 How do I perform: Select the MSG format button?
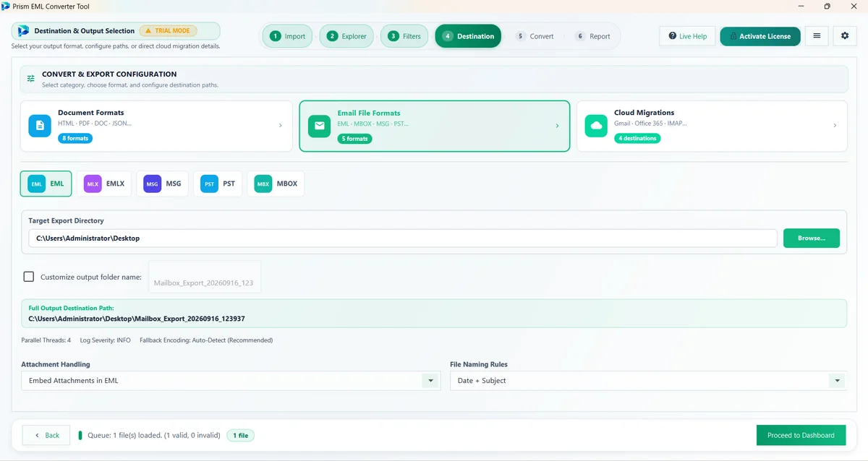163,184
